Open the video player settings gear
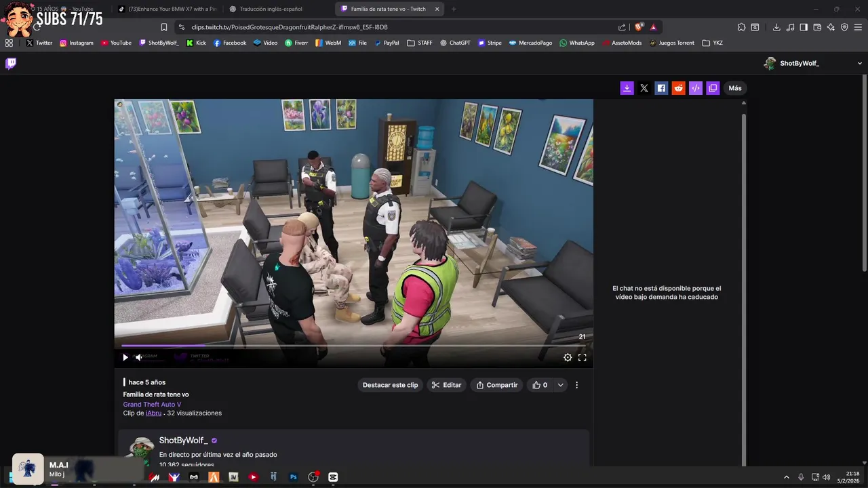Image resolution: width=868 pixels, height=488 pixels. pyautogui.click(x=568, y=357)
